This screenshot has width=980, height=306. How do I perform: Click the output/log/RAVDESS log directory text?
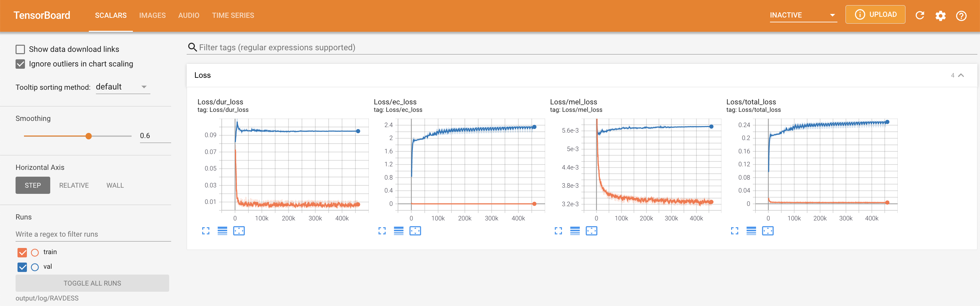coord(47,299)
